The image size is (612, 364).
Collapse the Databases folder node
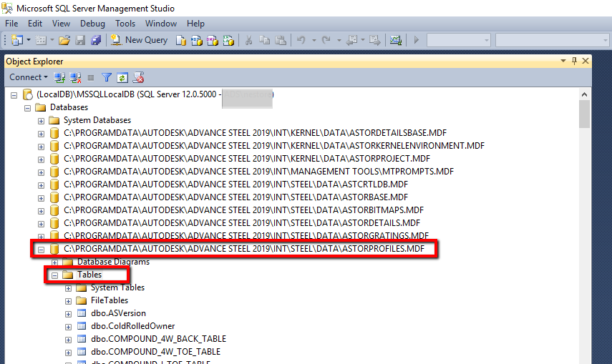coord(27,108)
